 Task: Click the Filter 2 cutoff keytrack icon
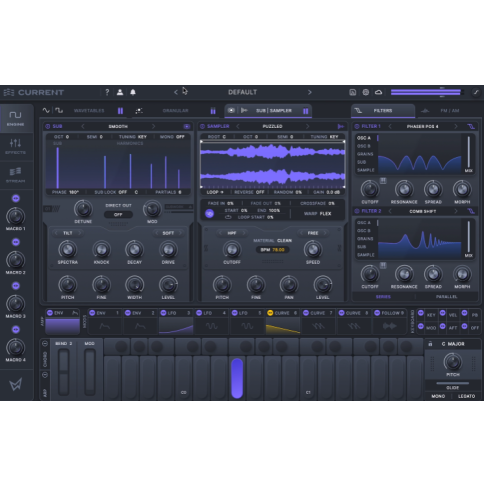(x=383, y=265)
